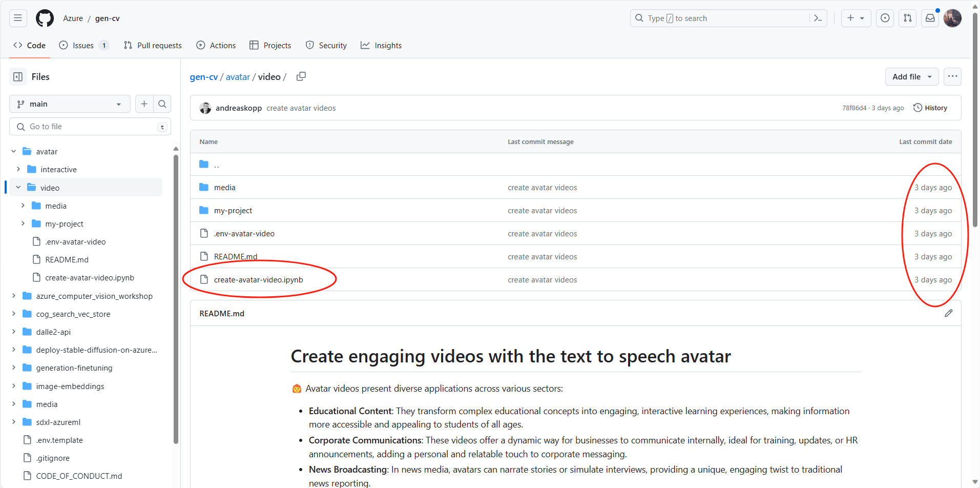Open the Azure organization link
Screen dimensions: 980x488
(73, 18)
